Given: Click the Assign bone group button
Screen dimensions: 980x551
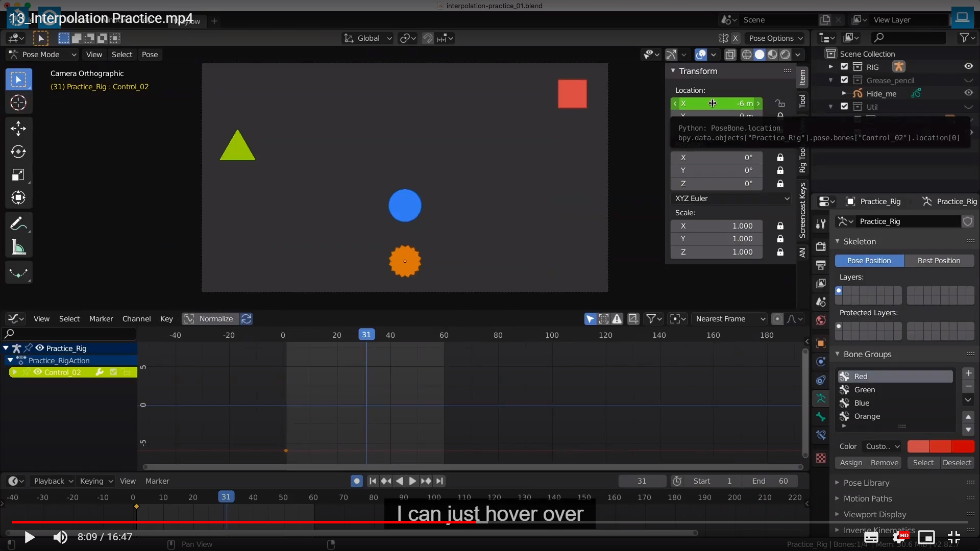Looking at the screenshot, I should 851,463.
